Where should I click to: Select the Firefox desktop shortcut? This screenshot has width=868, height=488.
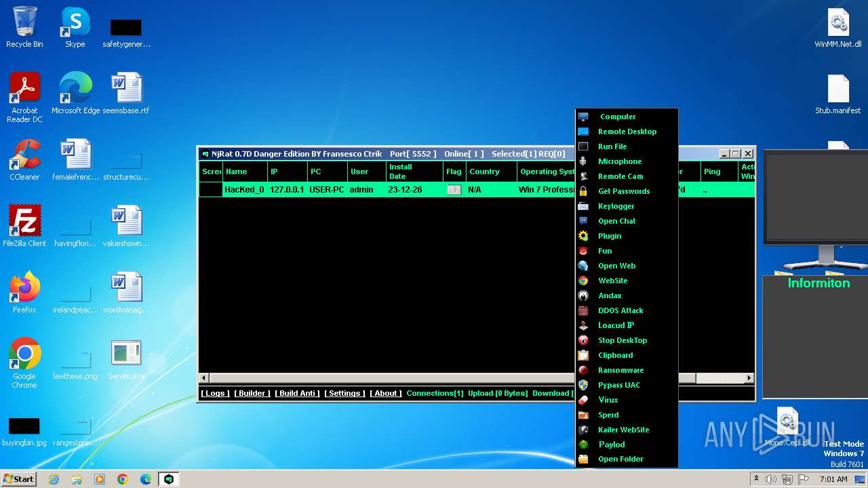click(x=24, y=293)
